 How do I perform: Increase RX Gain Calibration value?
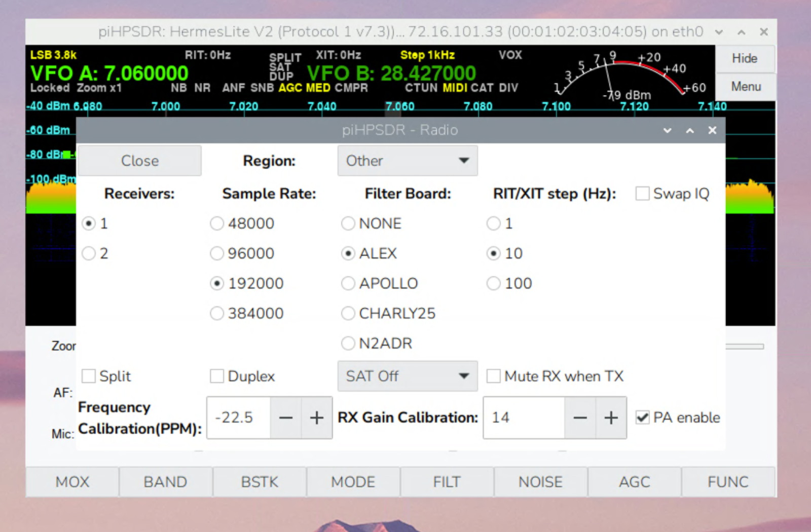611,418
